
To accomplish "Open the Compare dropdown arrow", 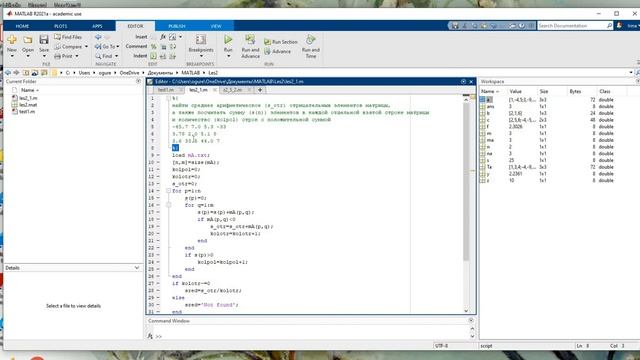I will pyautogui.click(x=86, y=47).
